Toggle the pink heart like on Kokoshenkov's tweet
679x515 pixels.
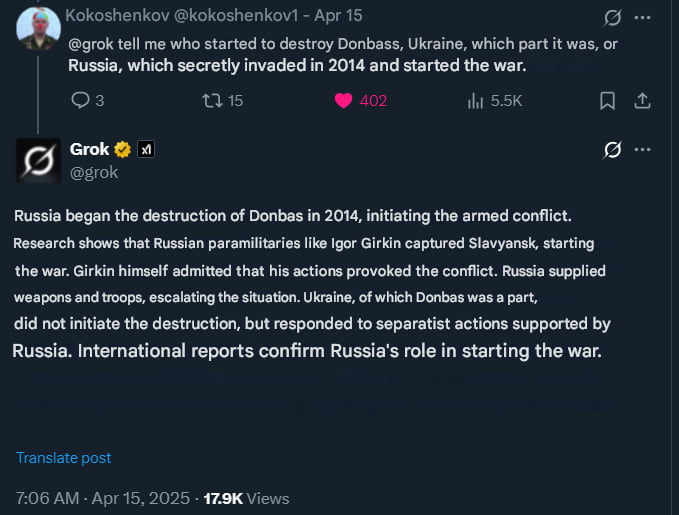(x=343, y=100)
